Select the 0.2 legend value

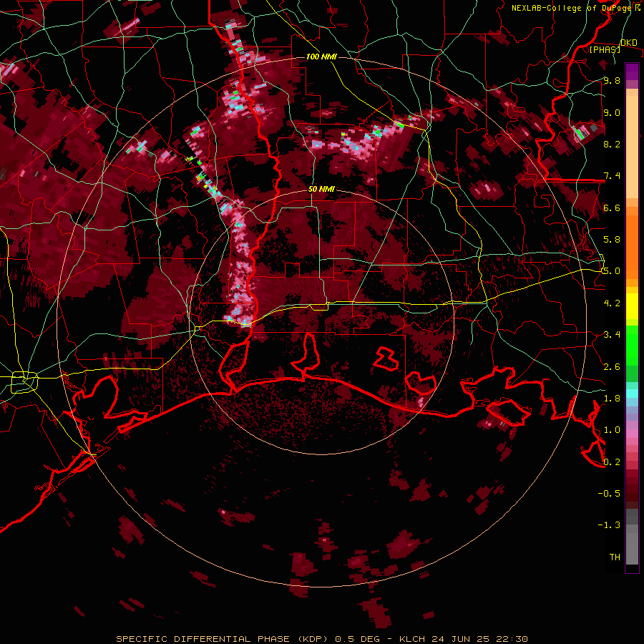(x=612, y=462)
